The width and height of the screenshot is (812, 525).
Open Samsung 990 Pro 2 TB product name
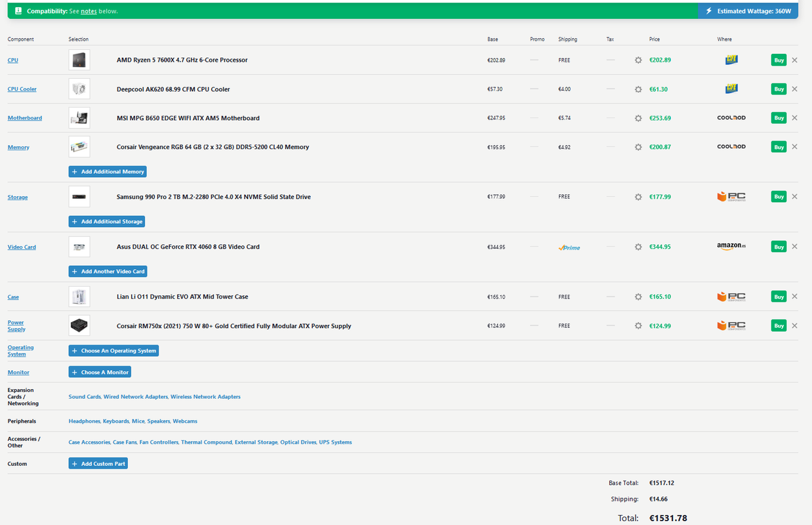[214, 197]
